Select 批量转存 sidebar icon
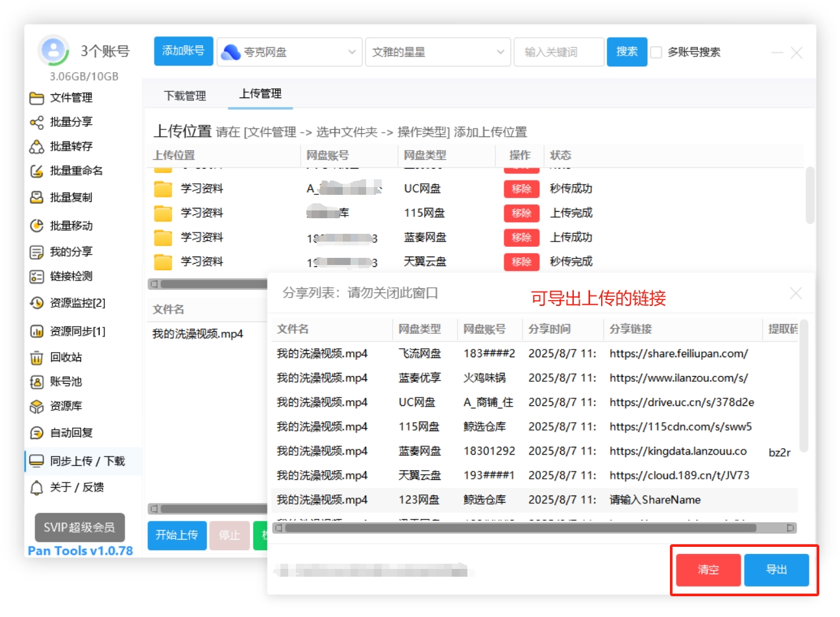The image size is (840, 617). tap(36, 147)
